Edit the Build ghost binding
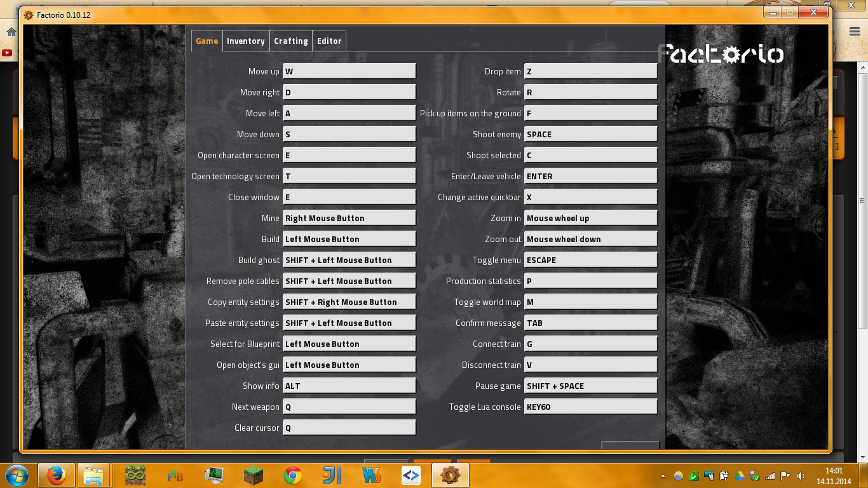The width and height of the screenshot is (868, 488). pos(349,260)
